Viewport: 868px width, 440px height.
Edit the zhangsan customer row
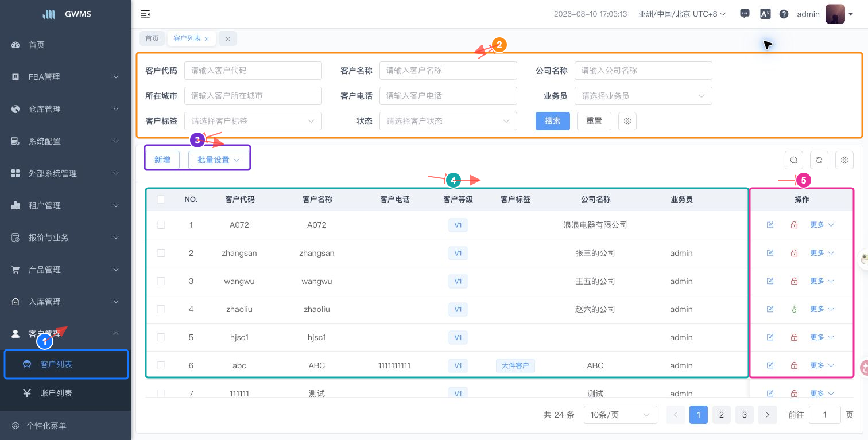[x=770, y=253]
